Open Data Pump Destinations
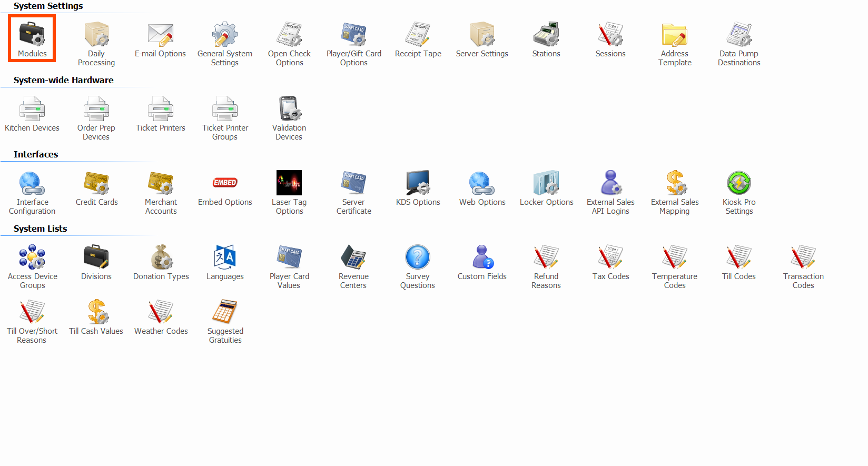 pyautogui.click(x=739, y=35)
